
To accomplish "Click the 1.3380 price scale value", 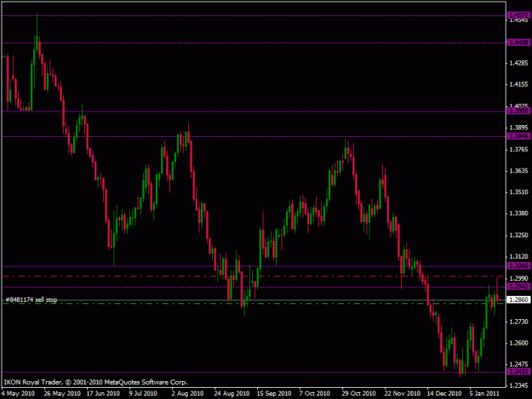I will click(518, 214).
